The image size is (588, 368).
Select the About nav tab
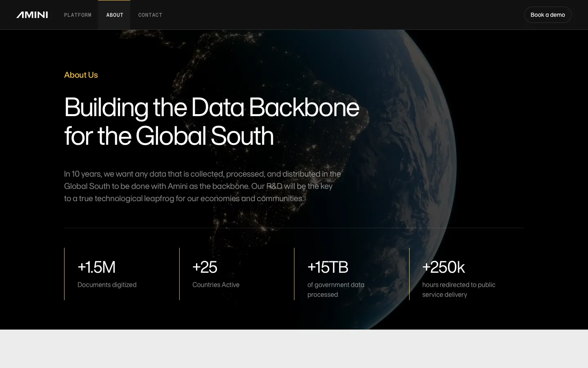coord(114,15)
